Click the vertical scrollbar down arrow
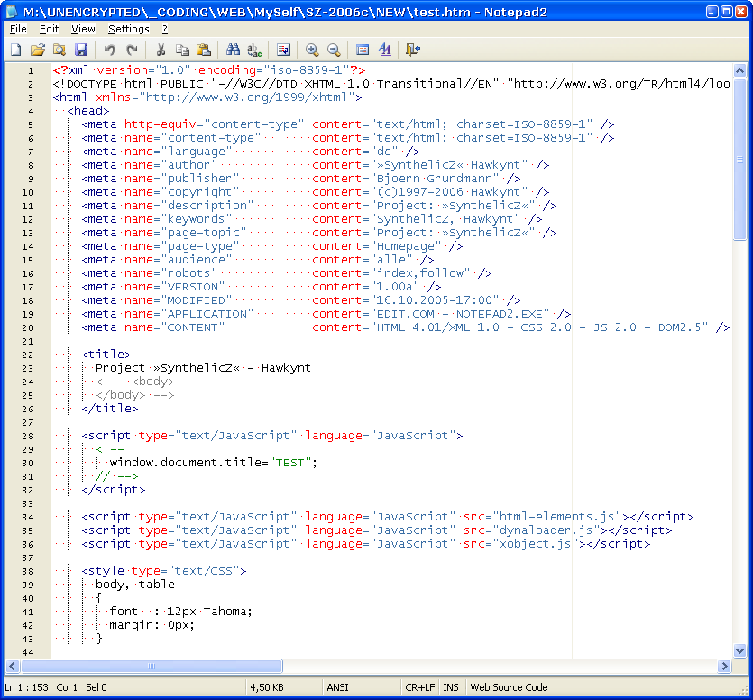This screenshot has width=753, height=700. pyautogui.click(x=740, y=651)
